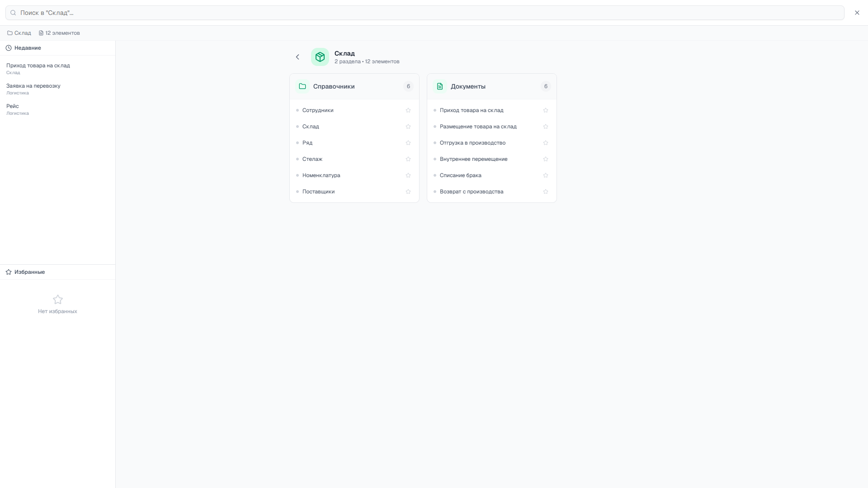Focus the Поиск в Склад search field

tap(425, 13)
